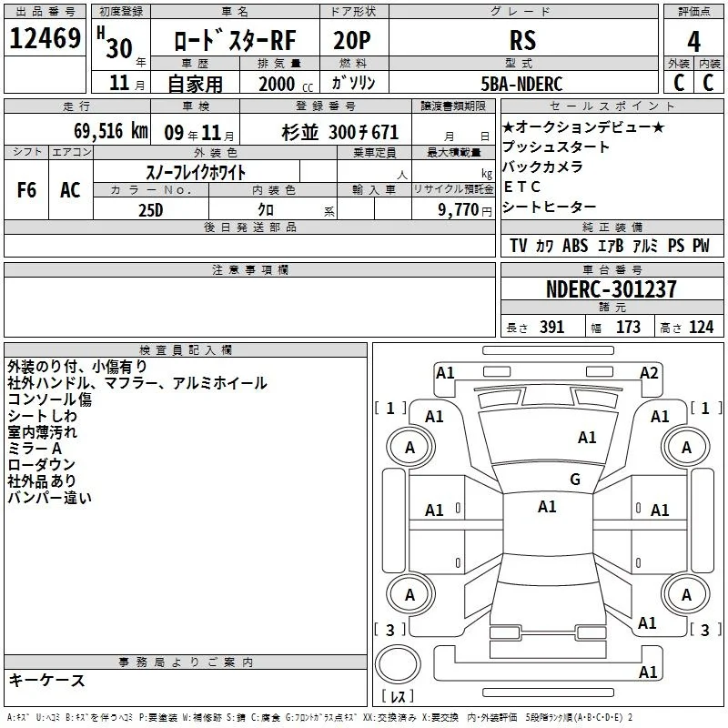Screen dimensions: 728x728
Task: Click the fuel type ガソリン
Action: (353, 83)
